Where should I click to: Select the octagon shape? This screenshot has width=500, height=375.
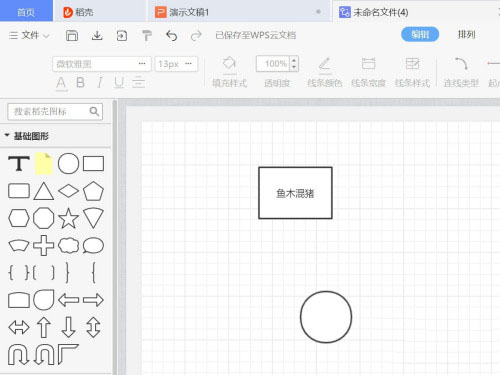click(x=44, y=218)
